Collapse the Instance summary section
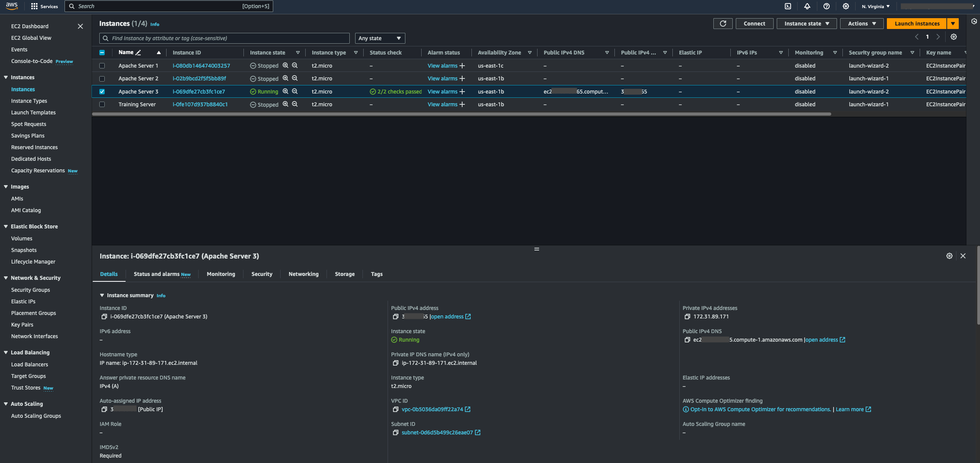The height and width of the screenshot is (463, 980). 102,295
